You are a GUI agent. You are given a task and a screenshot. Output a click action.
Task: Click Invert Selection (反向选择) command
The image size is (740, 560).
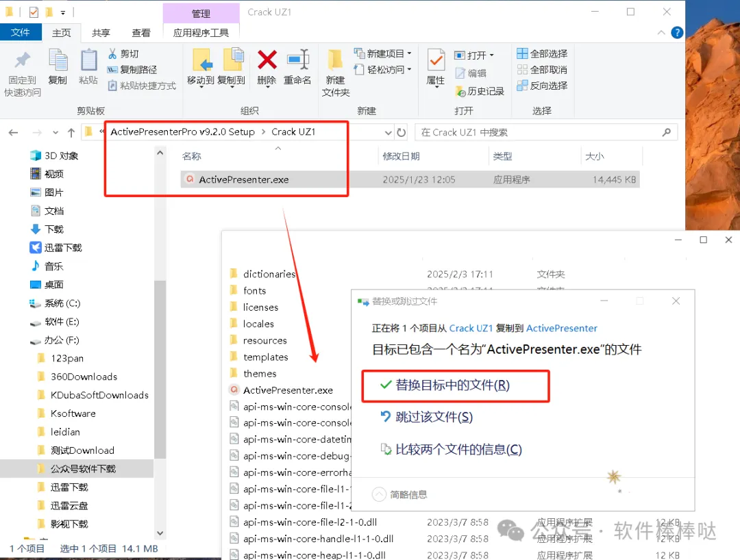[x=542, y=86]
